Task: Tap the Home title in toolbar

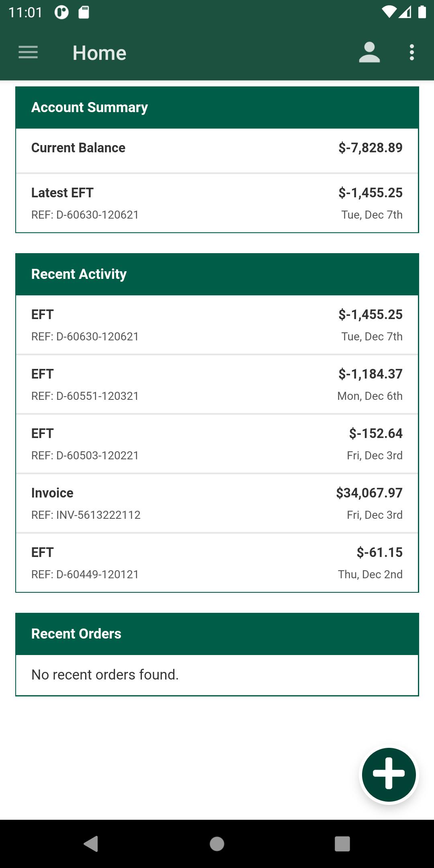Action: (99, 53)
